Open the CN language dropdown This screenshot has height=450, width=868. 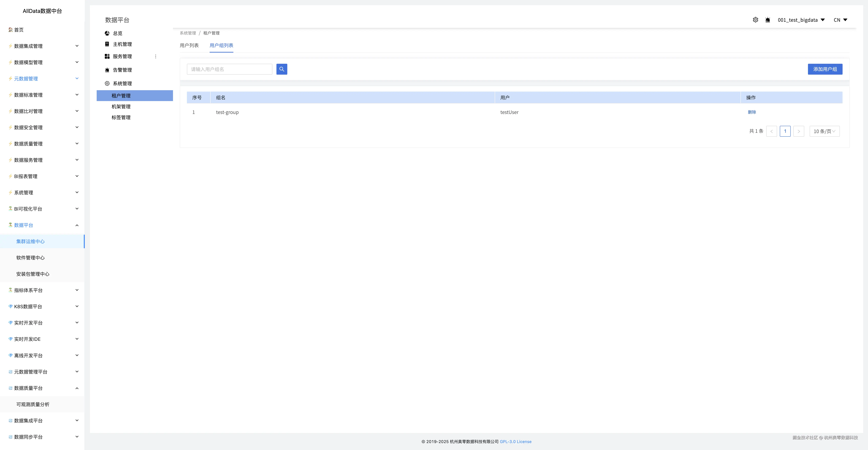pyautogui.click(x=840, y=20)
